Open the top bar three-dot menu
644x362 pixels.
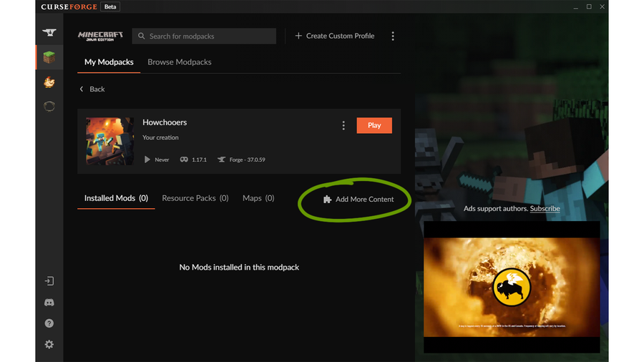point(393,36)
